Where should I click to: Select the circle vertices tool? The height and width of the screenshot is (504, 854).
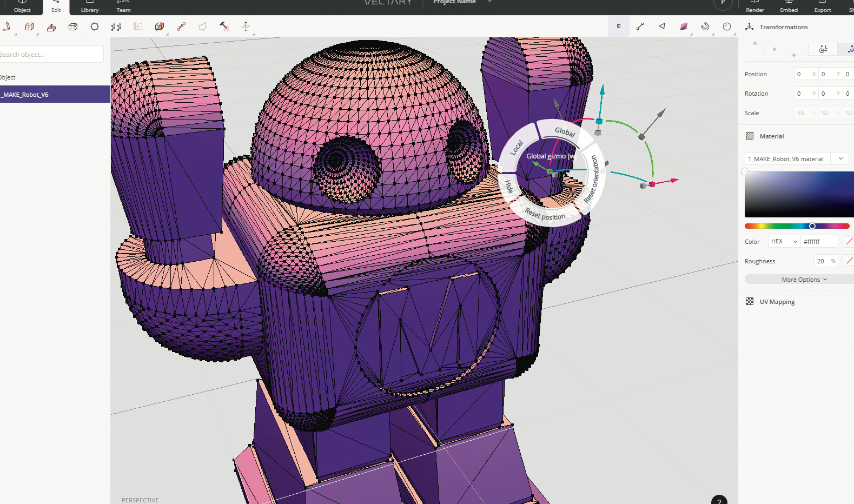[95, 26]
